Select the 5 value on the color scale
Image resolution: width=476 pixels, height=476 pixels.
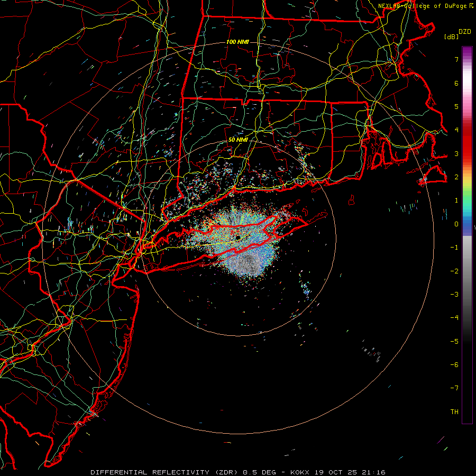tap(456, 106)
